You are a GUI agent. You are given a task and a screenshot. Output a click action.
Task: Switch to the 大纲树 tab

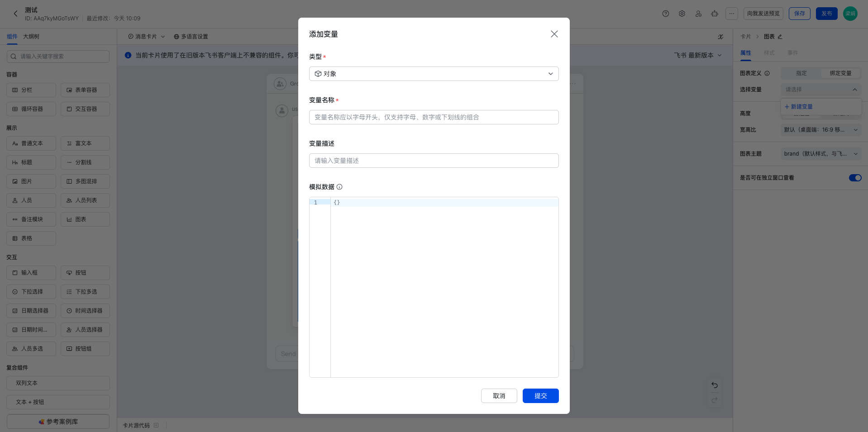click(x=31, y=37)
